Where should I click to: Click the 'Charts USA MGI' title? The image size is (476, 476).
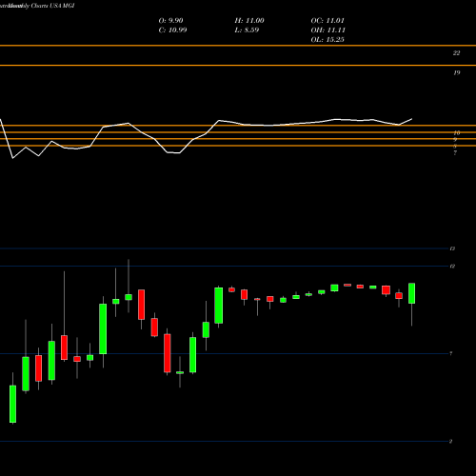(52, 6)
